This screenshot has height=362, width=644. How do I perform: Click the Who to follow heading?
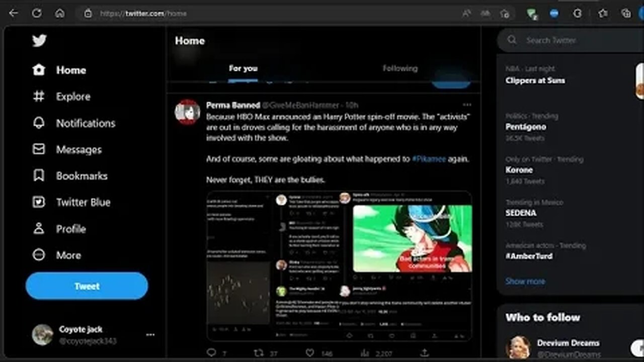coord(543,317)
